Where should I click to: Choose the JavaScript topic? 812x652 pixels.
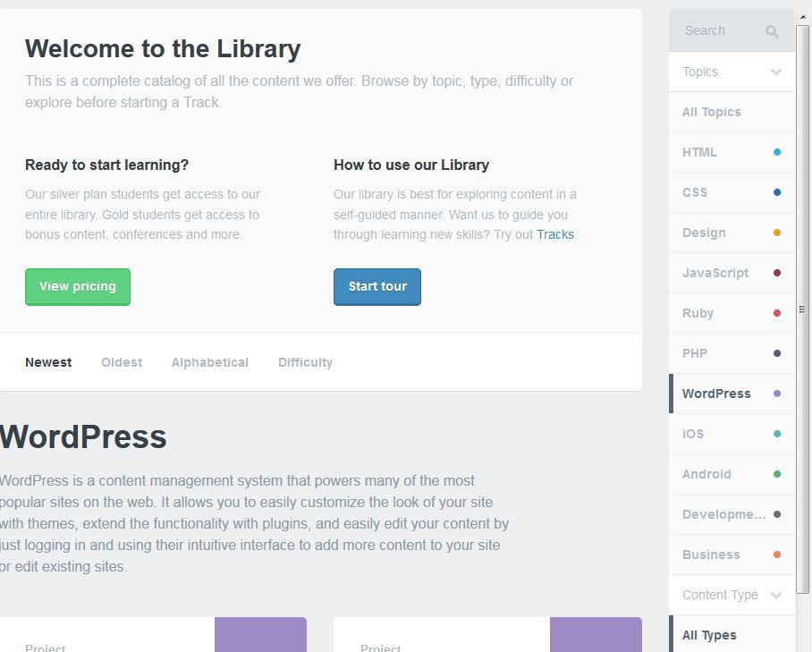pyautogui.click(x=732, y=273)
